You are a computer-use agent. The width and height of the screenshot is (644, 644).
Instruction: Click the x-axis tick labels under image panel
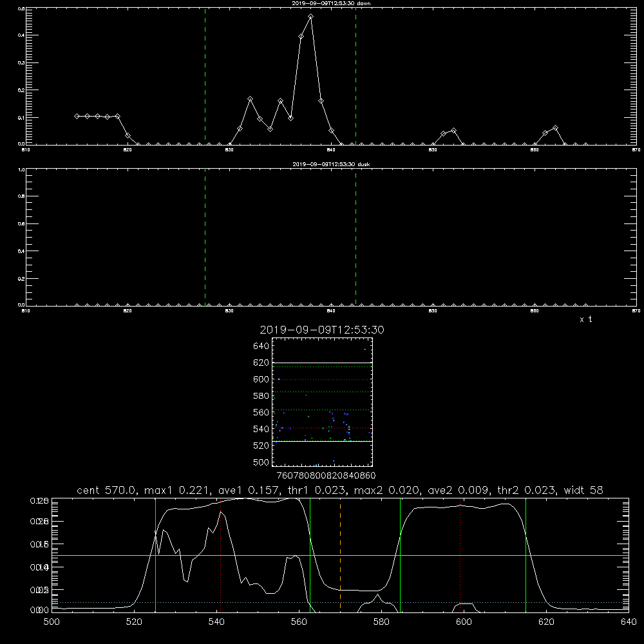[x=326, y=475]
